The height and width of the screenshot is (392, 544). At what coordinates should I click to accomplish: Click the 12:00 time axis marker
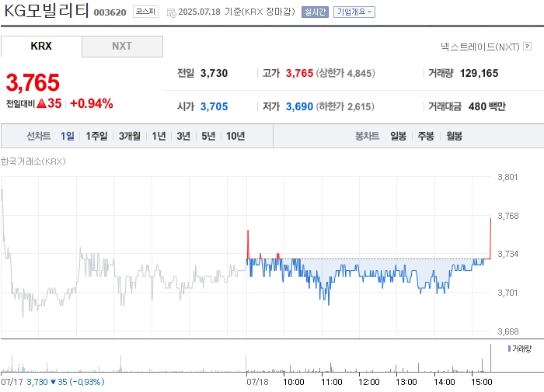pos(369,382)
